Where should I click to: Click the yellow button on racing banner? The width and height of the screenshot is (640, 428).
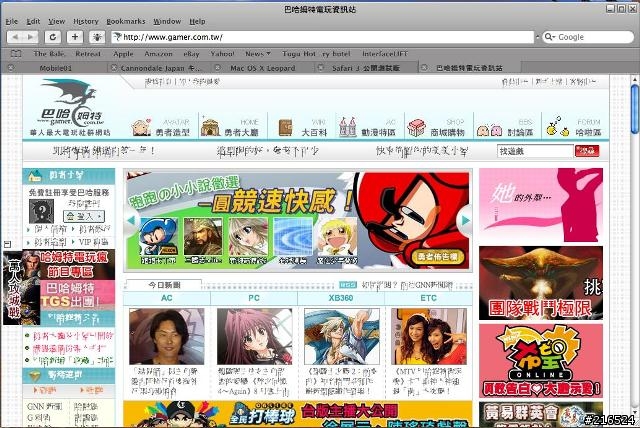[438, 257]
